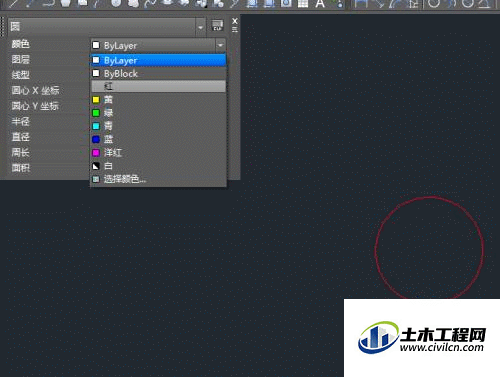Choose the highlighted ByLayer option in list
Image resolution: width=500 pixels, height=377 pixels.
coord(158,60)
